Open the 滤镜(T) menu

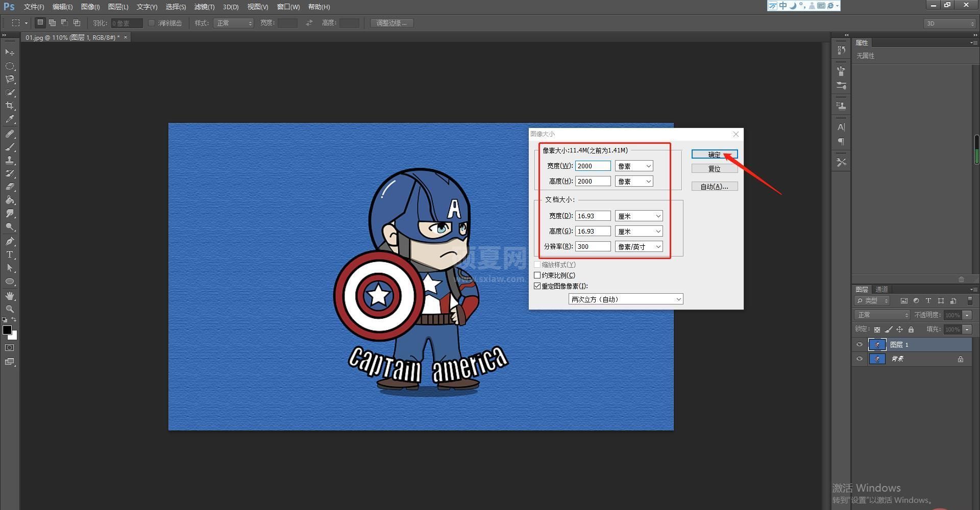click(204, 7)
